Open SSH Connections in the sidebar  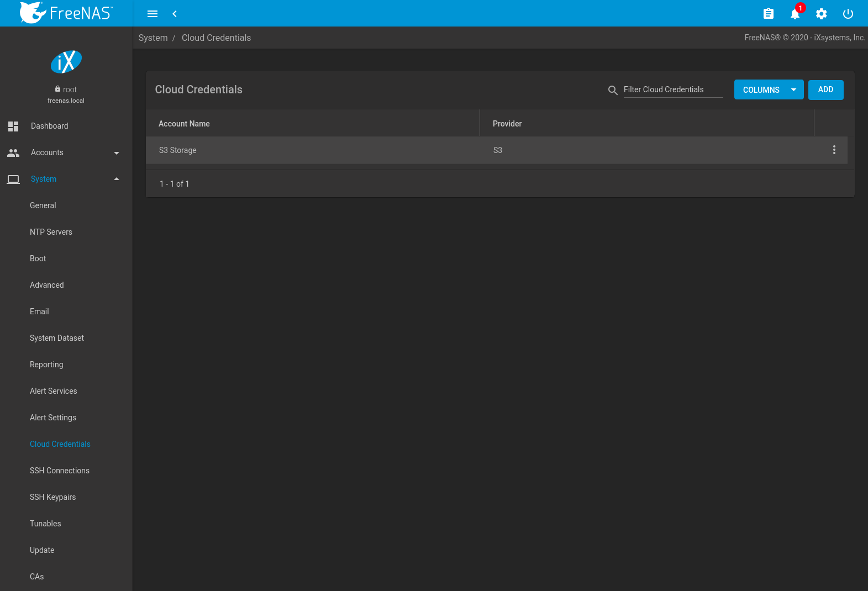tap(60, 471)
